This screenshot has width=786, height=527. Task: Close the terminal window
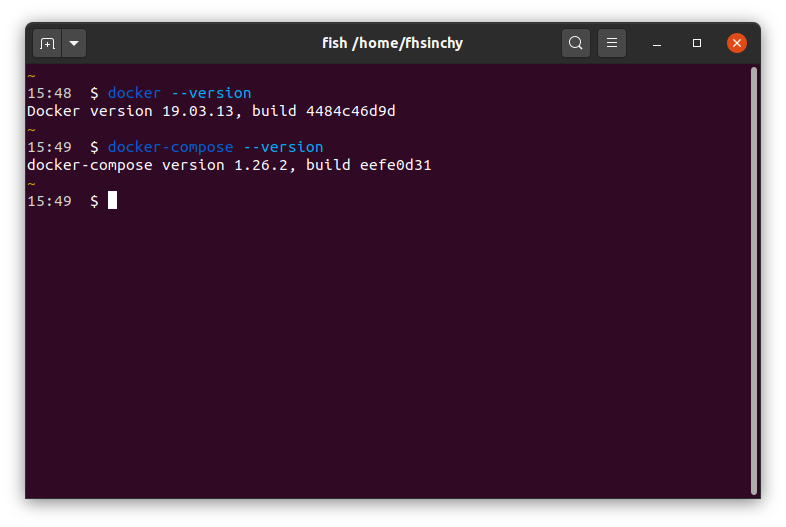click(737, 43)
